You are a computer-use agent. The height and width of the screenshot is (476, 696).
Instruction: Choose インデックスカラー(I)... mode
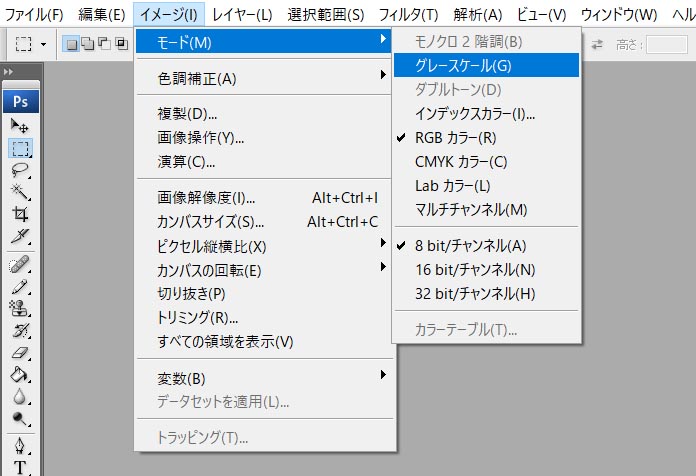click(x=486, y=114)
